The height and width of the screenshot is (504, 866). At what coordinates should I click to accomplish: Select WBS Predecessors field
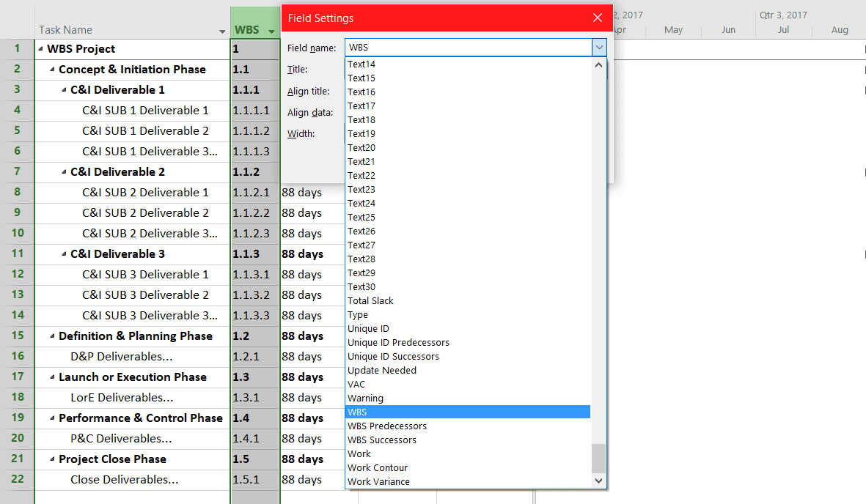(469, 426)
